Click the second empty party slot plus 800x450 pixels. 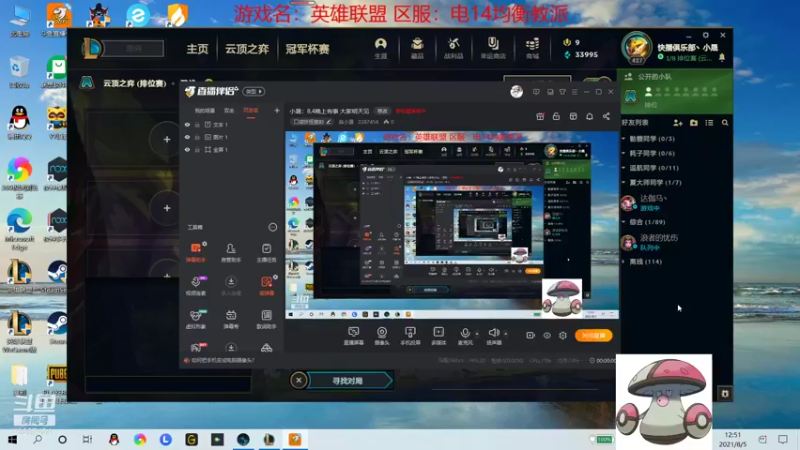167,208
